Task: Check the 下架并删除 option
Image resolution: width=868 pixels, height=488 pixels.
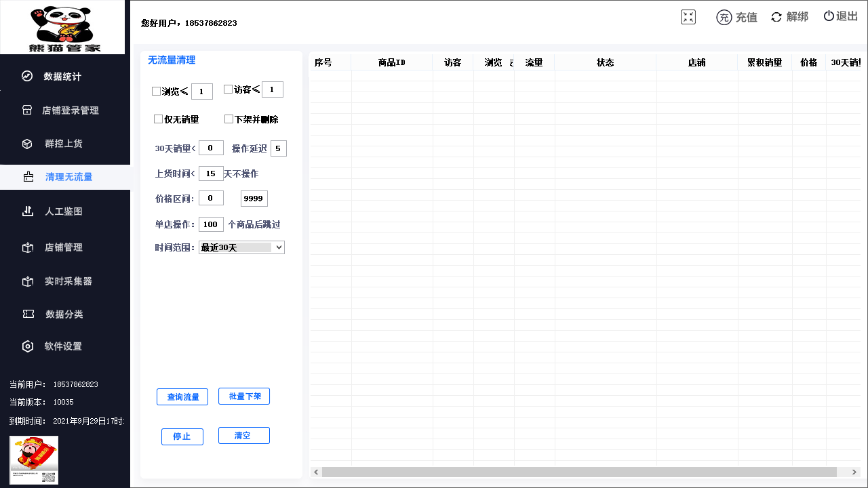Action: (229, 119)
